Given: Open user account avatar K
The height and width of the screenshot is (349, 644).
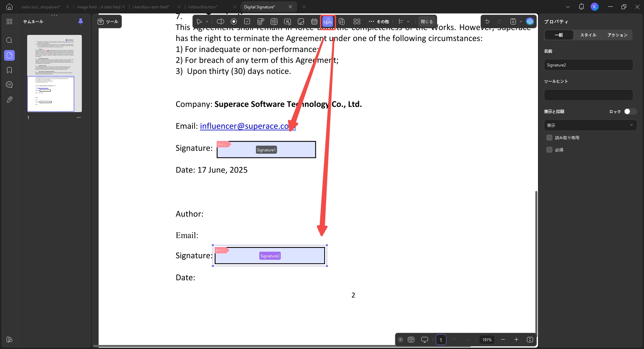Looking at the screenshot, I should click(x=595, y=7).
